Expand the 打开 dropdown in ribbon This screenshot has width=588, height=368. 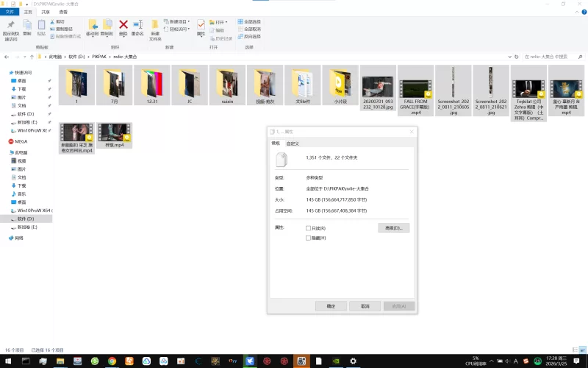[220, 22]
